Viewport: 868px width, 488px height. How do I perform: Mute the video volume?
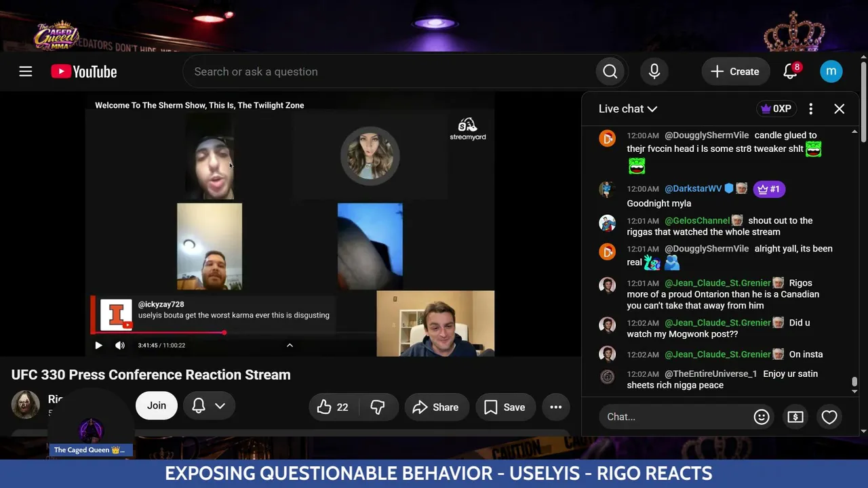click(120, 345)
